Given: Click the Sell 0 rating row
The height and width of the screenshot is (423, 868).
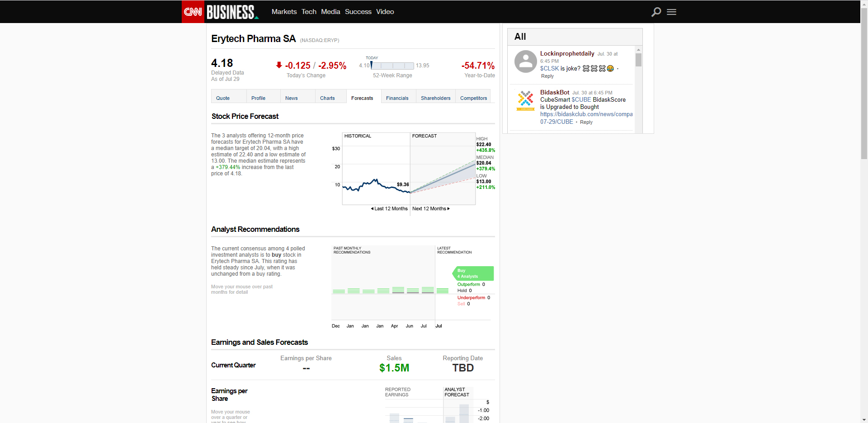Looking at the screenshot, I should tap(464, 304).
